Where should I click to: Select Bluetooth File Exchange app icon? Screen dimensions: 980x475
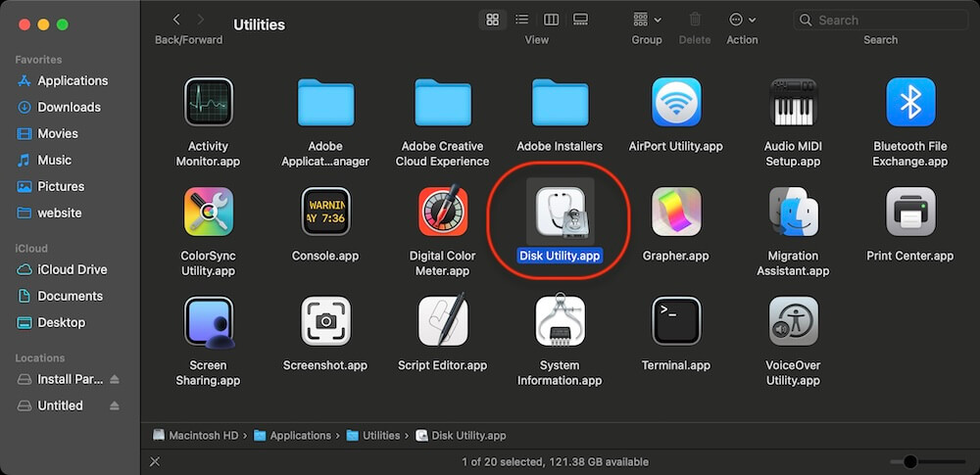point(910,103)
